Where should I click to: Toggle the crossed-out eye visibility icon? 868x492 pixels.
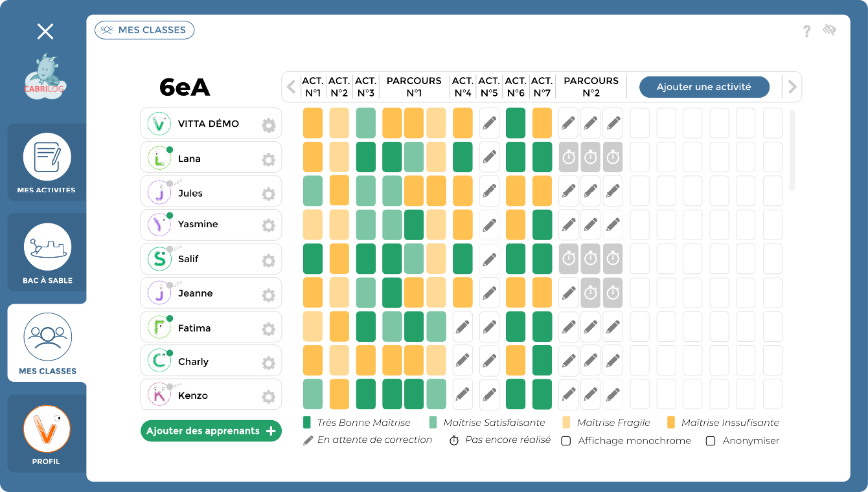coord(829,30)
